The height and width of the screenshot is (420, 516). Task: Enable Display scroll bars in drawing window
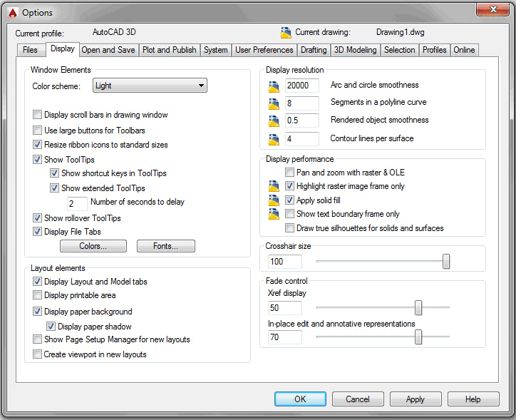pos(38,115)
